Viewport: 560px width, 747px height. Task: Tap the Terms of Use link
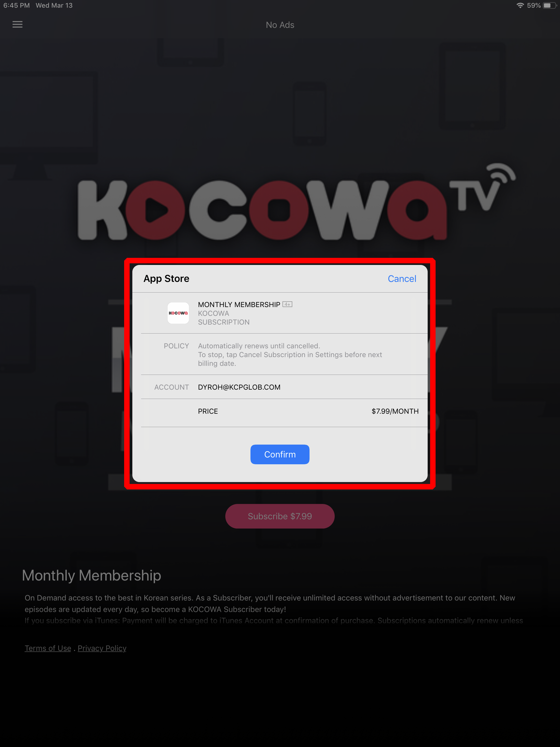click(x=47, y=647)
